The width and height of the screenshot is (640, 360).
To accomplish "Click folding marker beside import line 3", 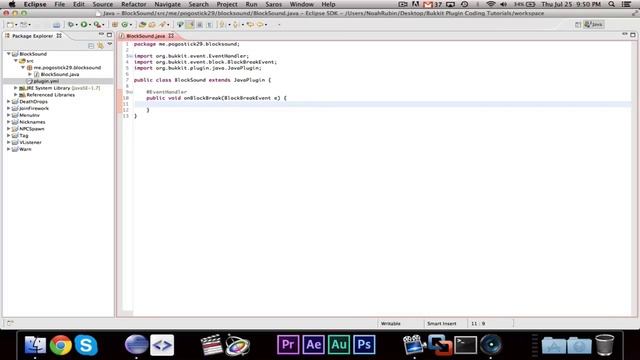I will pyautogui.click(x=131, y=56).
